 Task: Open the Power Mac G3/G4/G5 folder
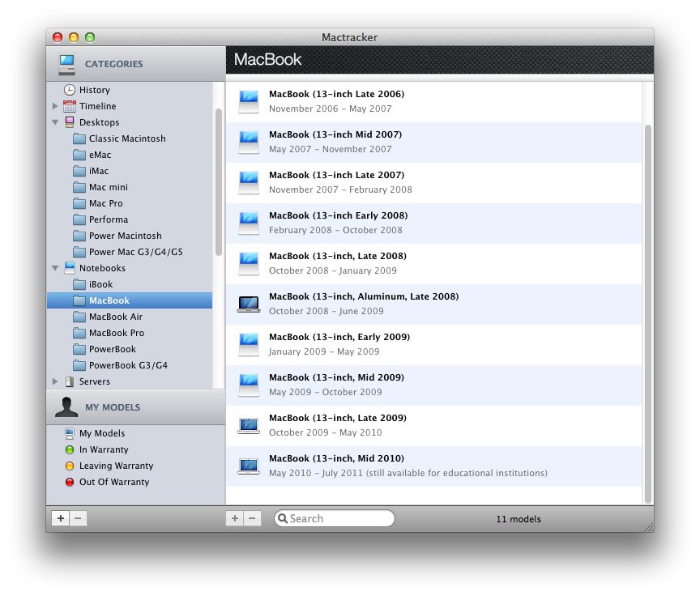pyautogui.click(x=130, y=252)
